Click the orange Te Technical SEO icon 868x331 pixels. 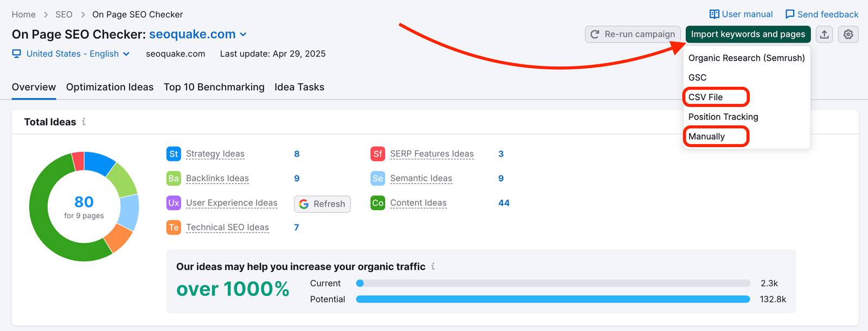pos(174,228)
